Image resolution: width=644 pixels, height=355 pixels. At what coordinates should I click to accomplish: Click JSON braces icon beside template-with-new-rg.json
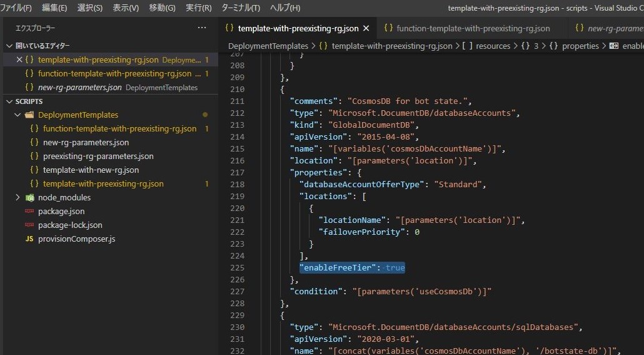pos(34,170)
